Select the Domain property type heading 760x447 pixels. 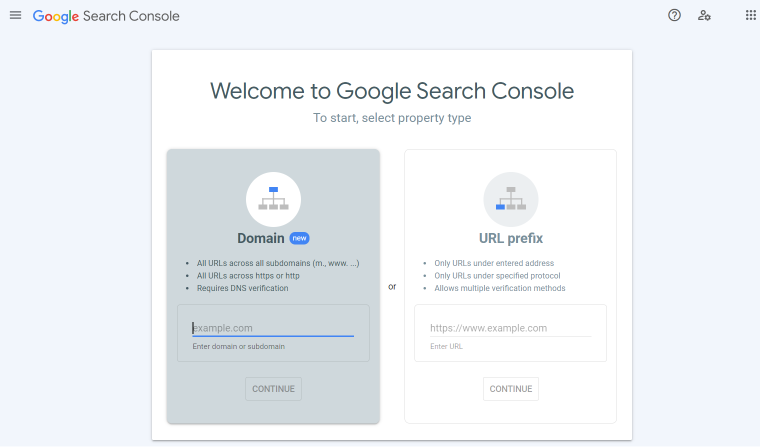(x=261, y=238)
